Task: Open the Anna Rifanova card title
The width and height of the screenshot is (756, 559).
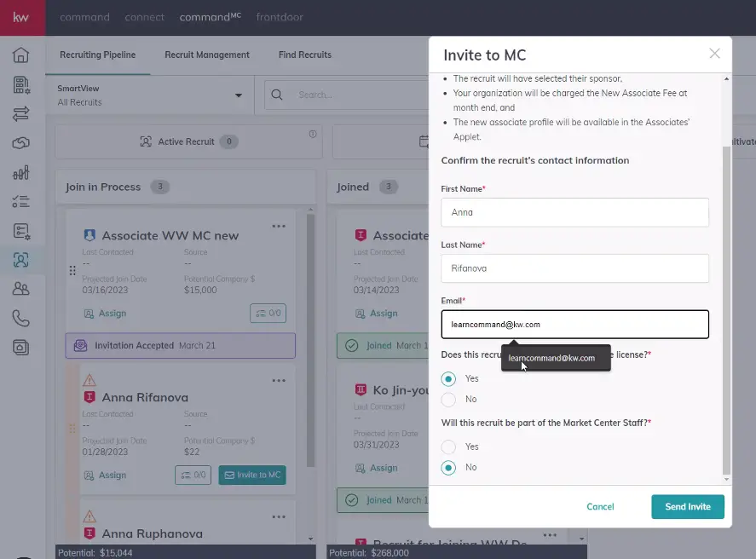Action: tap(145, 398)
